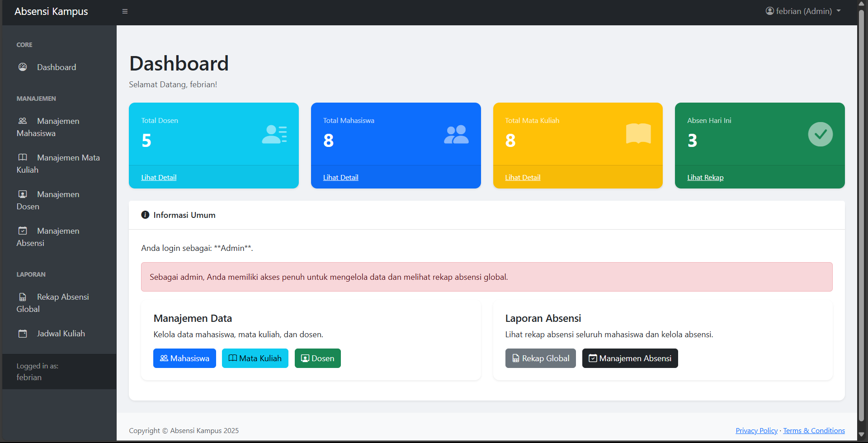Open Lihat Detail under Total Dosen

(159, 178)
